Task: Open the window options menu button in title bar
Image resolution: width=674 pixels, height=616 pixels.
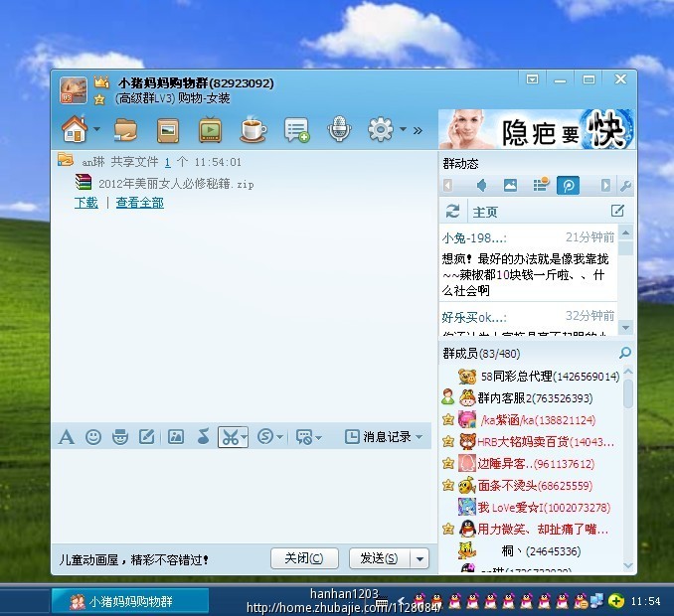Action: click(x=532, y=79)
